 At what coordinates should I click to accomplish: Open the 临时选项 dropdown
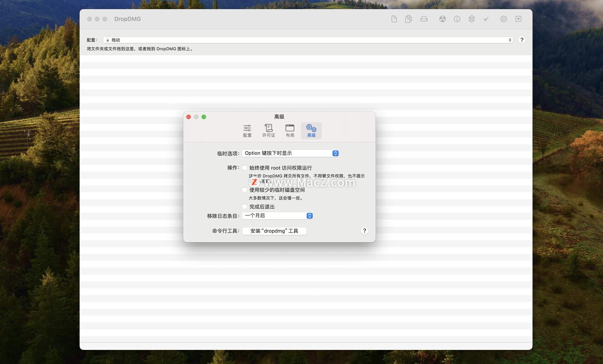tap(291, 153)
